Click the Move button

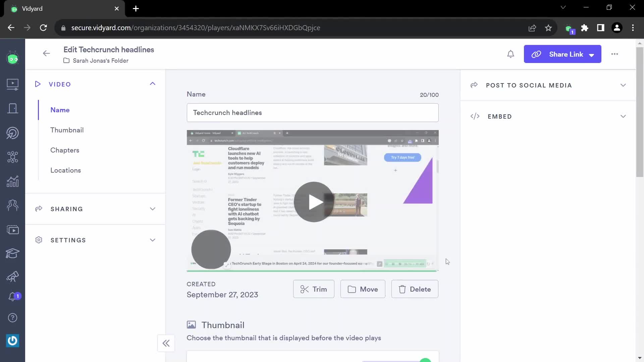(363, 289)
